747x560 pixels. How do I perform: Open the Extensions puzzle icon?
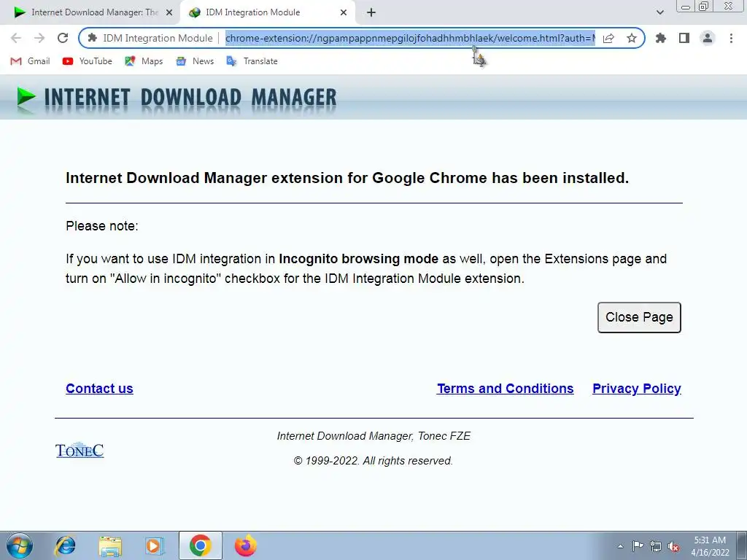point(661,38)
